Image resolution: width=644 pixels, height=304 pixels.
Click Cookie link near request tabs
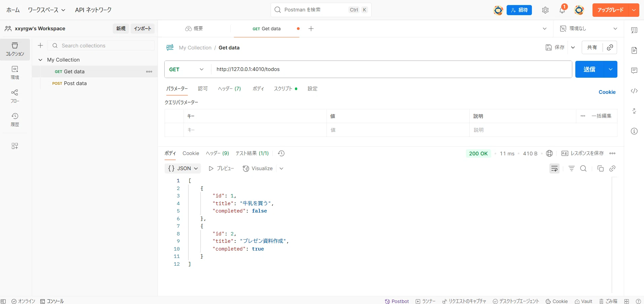click(607, 92)
